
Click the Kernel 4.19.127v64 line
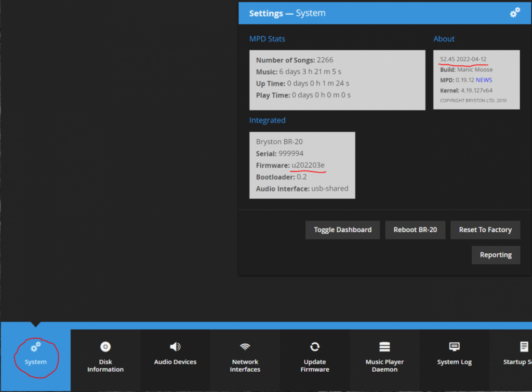(x=466, y=90)
